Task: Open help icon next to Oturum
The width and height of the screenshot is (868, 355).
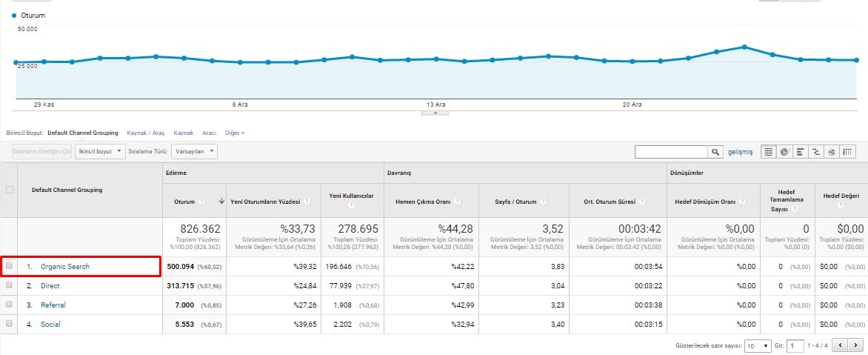Action: pyautogui.click(x=202, y=202)
